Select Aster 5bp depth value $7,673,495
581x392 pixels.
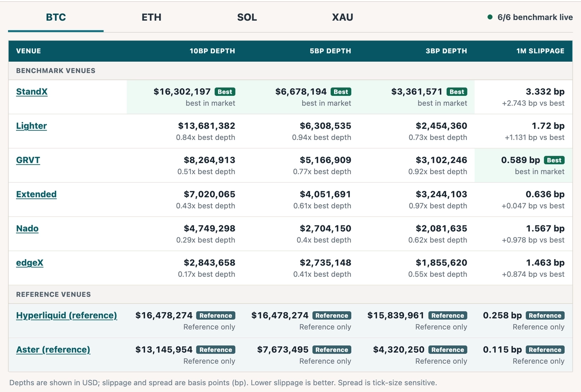[x=283, y=349]
